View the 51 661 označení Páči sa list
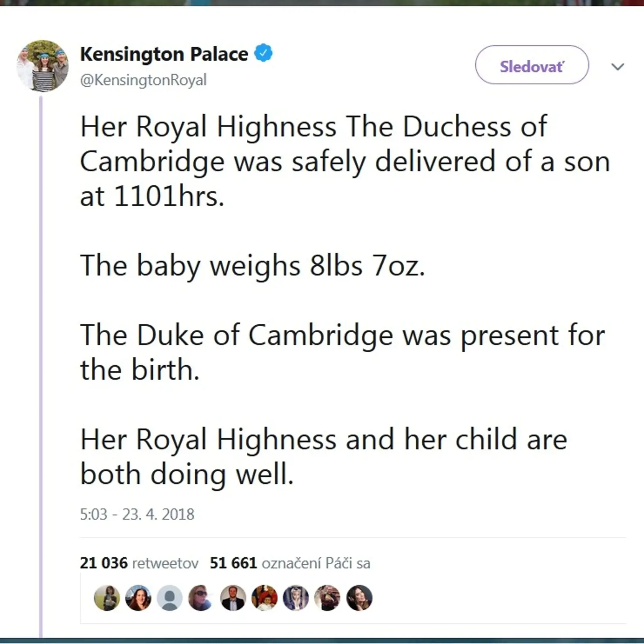 [290, 563]
